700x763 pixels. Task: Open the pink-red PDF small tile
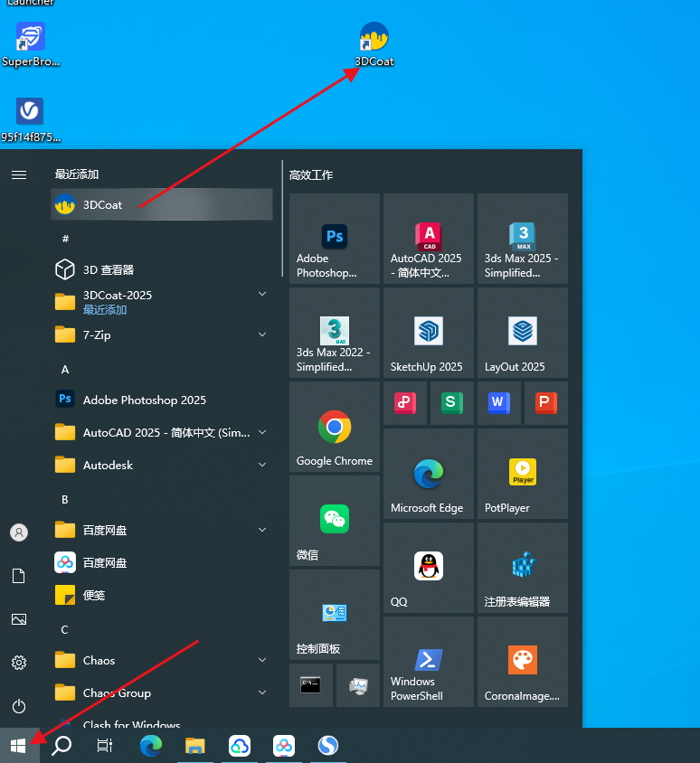click(x=405, y=403)
